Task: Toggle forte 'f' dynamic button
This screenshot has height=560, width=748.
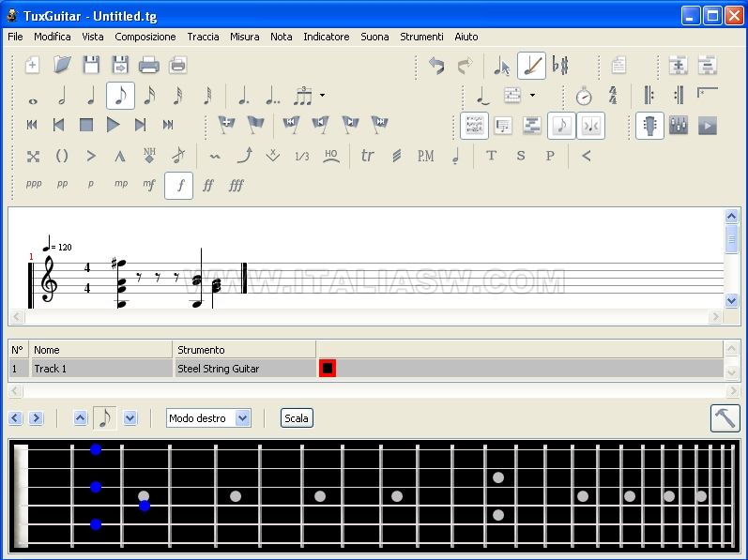Action: [178, 186]
